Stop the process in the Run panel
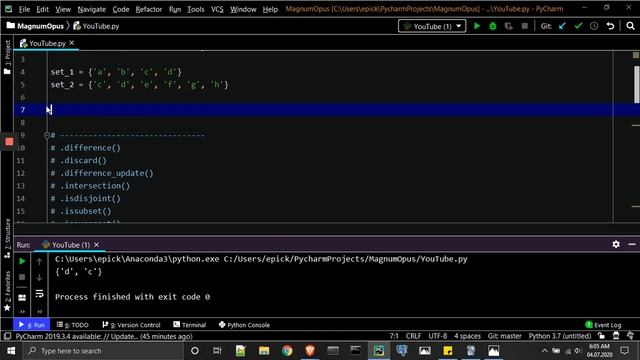This screenshot has width=640, height=360. pos(22,277)
